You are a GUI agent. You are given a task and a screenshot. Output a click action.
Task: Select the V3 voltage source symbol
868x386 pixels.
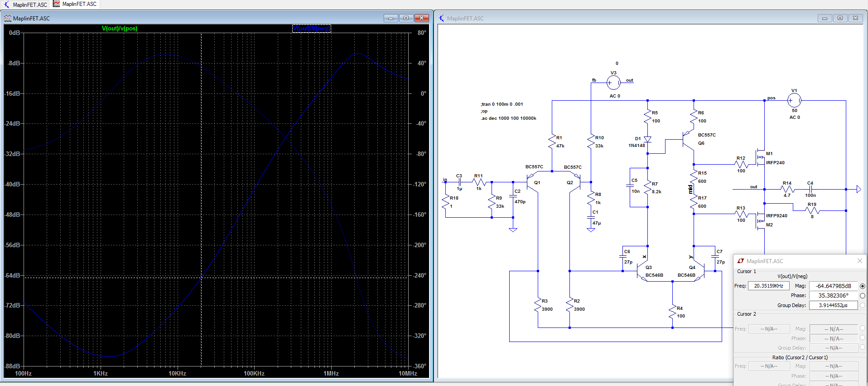point(613,83)
